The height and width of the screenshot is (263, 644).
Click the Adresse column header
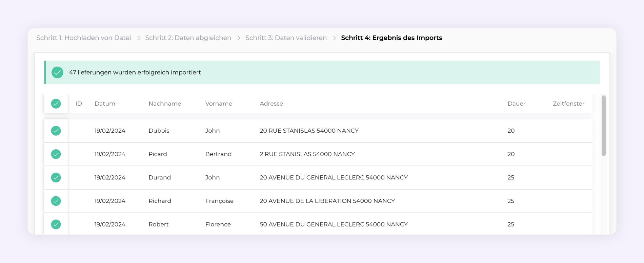(271, 104)
